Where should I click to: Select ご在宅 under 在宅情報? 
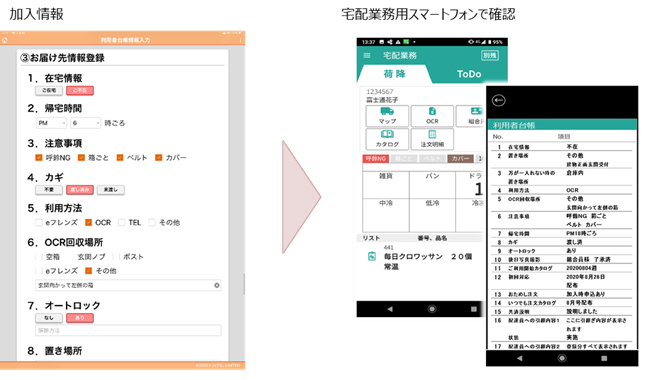pos(49,90)
